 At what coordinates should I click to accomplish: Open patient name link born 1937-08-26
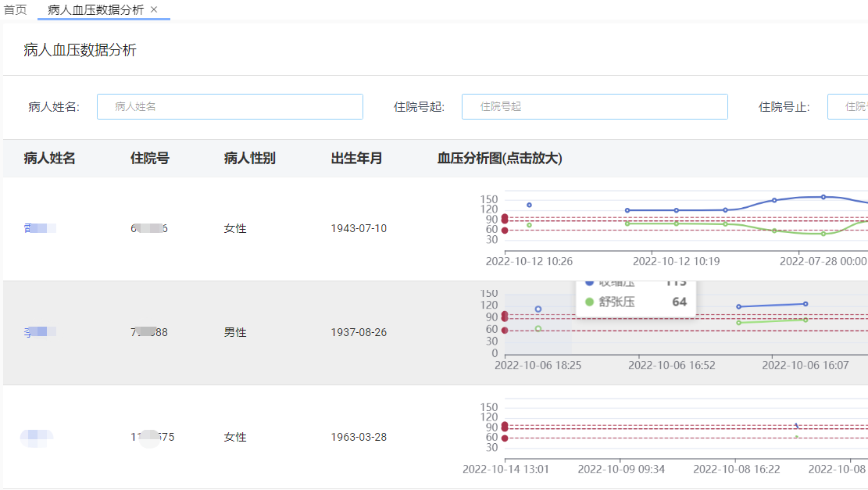pos(39,332)
